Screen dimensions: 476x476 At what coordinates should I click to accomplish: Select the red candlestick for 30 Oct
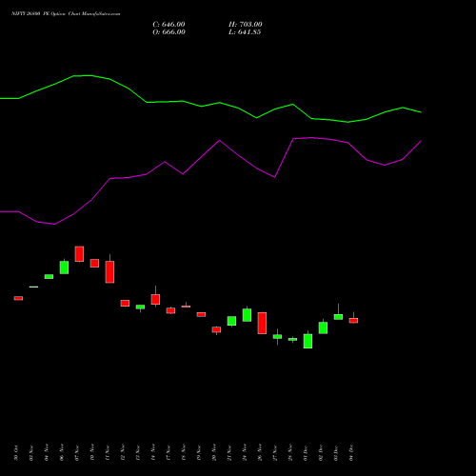click(x=18, y=298)
